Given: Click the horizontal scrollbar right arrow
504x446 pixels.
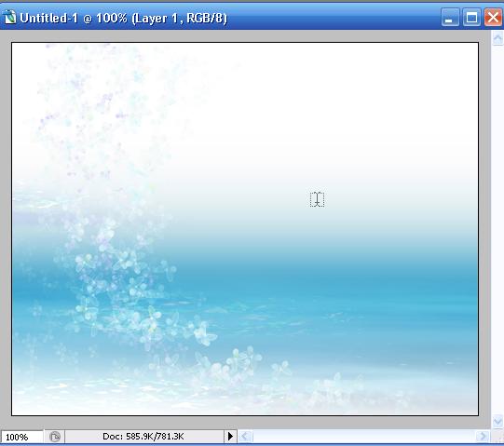Looking at the screenshot, I should tap(482, 437).
